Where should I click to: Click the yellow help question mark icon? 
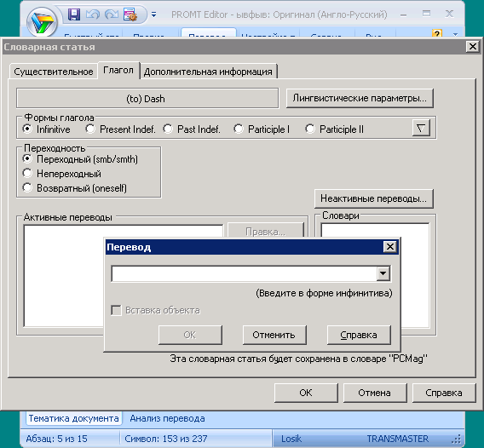[437, 33]
